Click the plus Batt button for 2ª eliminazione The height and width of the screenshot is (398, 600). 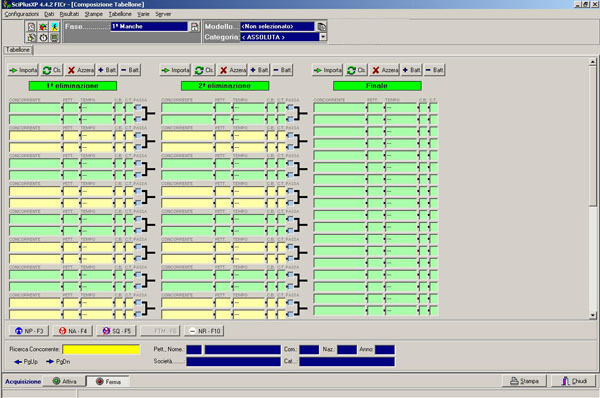tap(259, 70)
